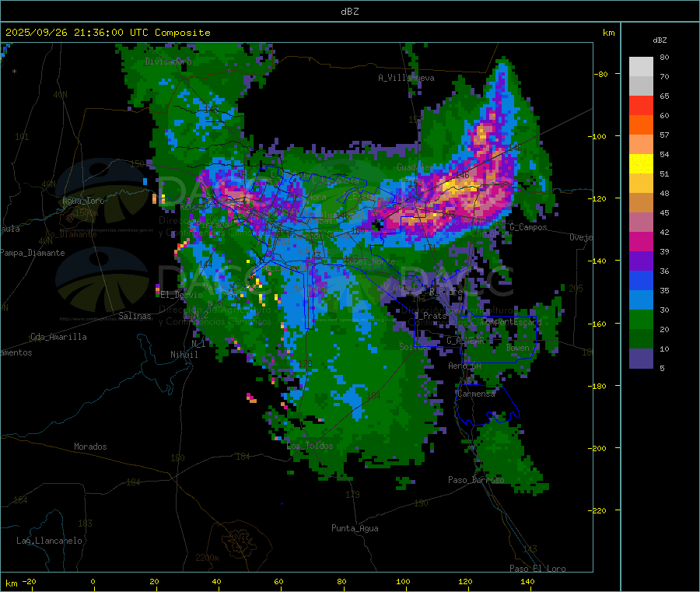Click the dBZ title at top

[349, 12]
